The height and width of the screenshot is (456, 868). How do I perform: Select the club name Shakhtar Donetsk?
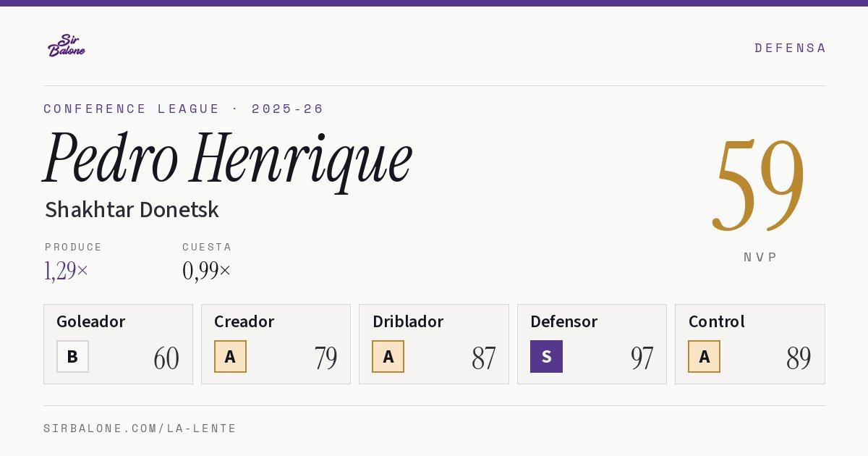(132, 210)
